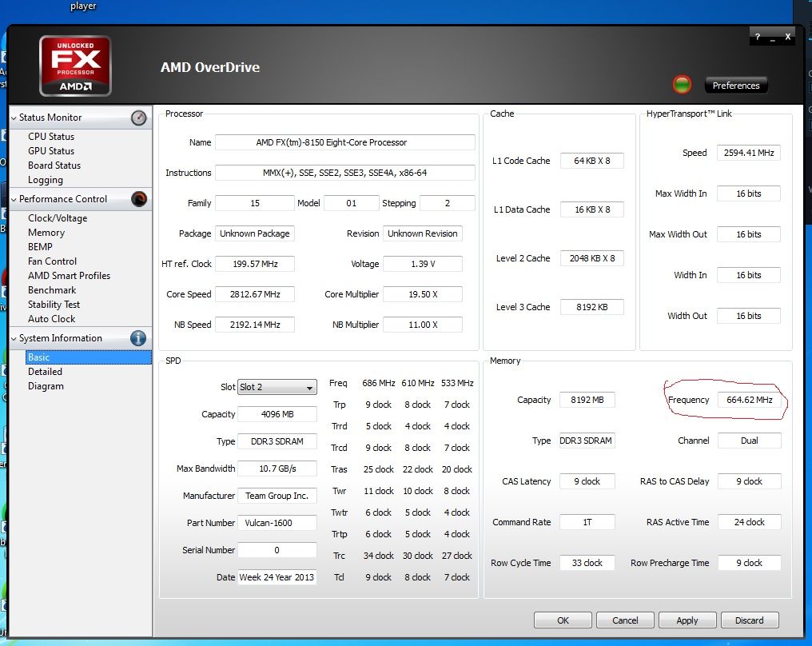
Task: Collapse the System Information section
Action: [14, 339]
